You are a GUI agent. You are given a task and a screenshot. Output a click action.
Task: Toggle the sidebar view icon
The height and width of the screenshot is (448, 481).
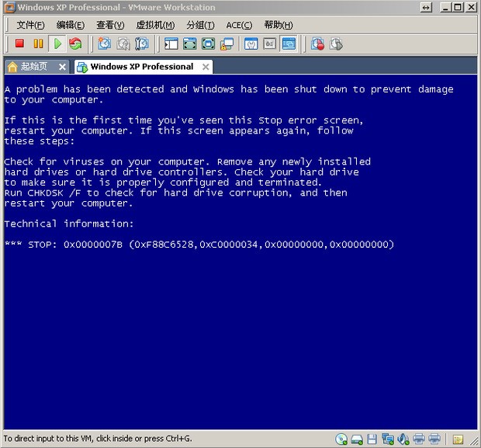pos(171,44)
